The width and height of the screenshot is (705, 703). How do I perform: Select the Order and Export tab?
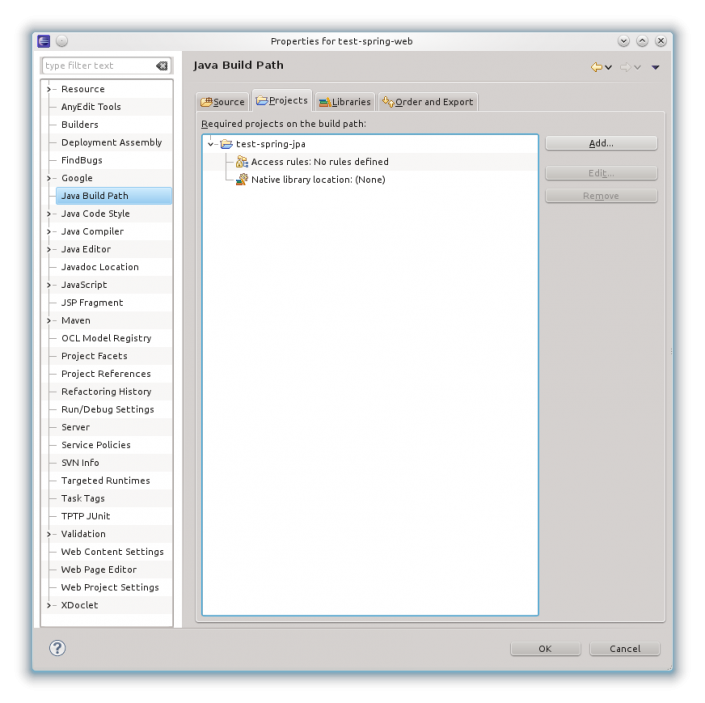[428, 102]
